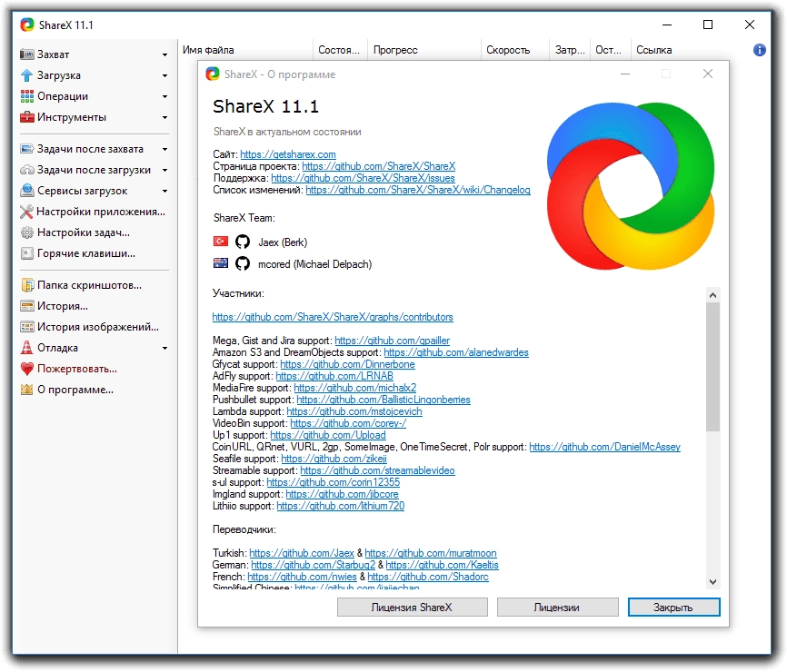
Task: Open the https://getsharex.com link
Action: 288,154
